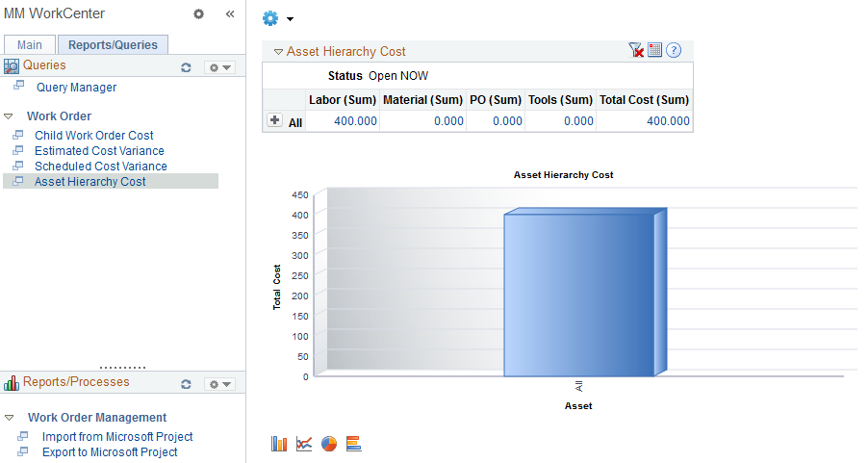Click the PO (Sum) value 0.000

click(508, 121)
